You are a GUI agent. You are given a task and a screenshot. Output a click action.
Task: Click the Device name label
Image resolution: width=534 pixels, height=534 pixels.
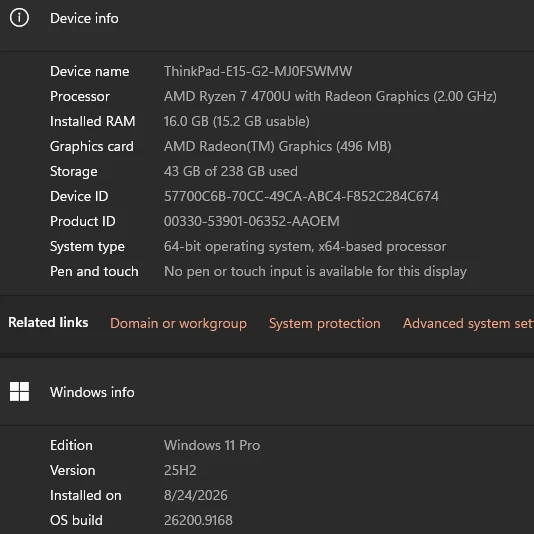(x=90, y=71)
